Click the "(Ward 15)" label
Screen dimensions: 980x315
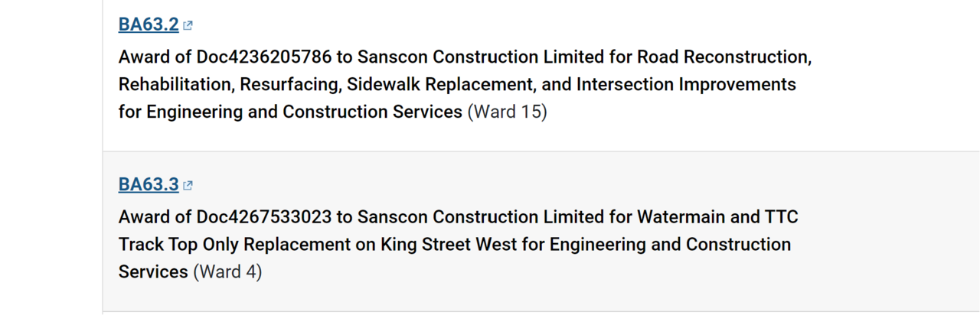point(507,112)
